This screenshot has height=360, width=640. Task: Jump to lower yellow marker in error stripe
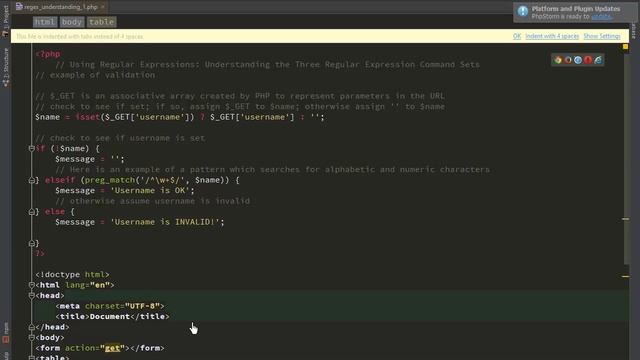tap(625, 277)
